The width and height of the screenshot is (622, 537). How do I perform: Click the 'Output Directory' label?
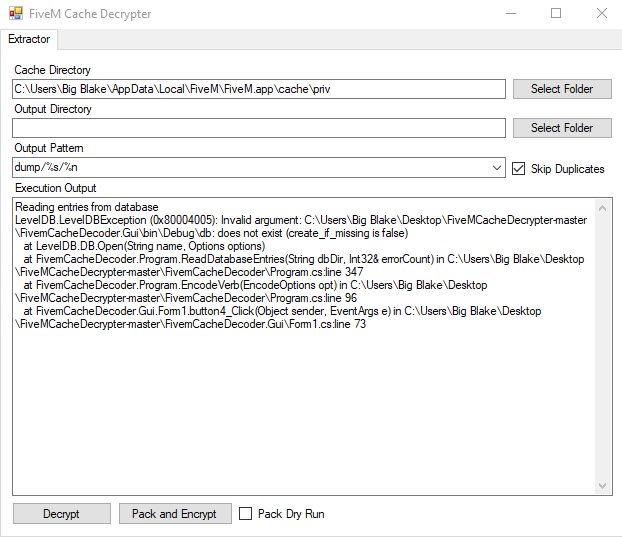53,109
